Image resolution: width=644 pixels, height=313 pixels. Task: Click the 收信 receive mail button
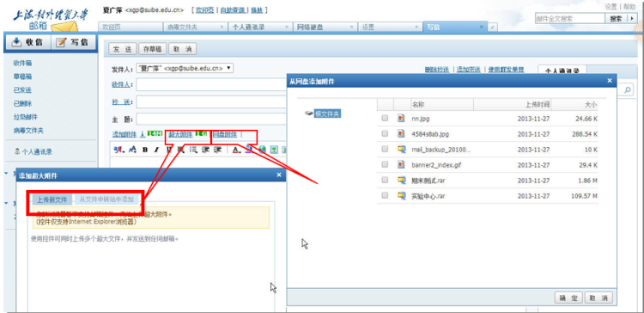coord(27,42)
